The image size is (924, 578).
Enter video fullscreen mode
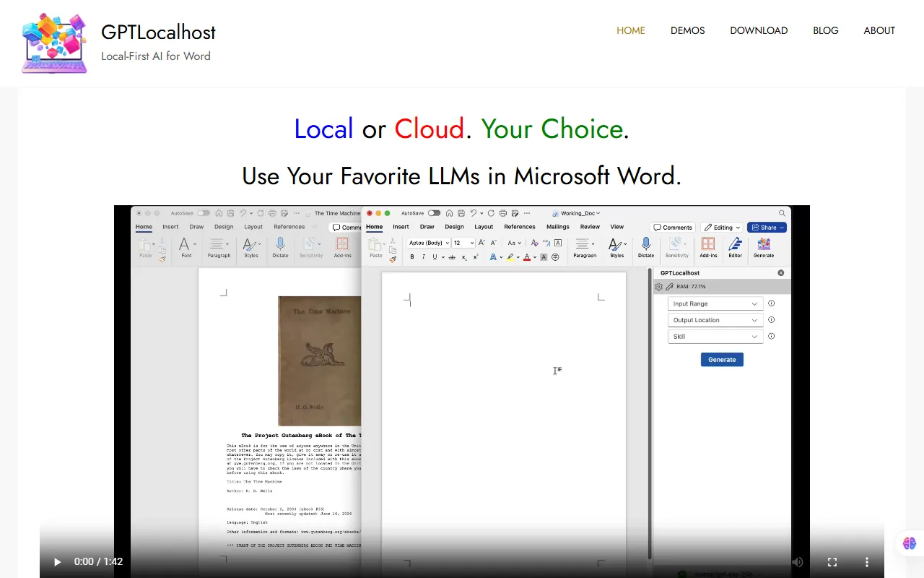tap(832, 561)
